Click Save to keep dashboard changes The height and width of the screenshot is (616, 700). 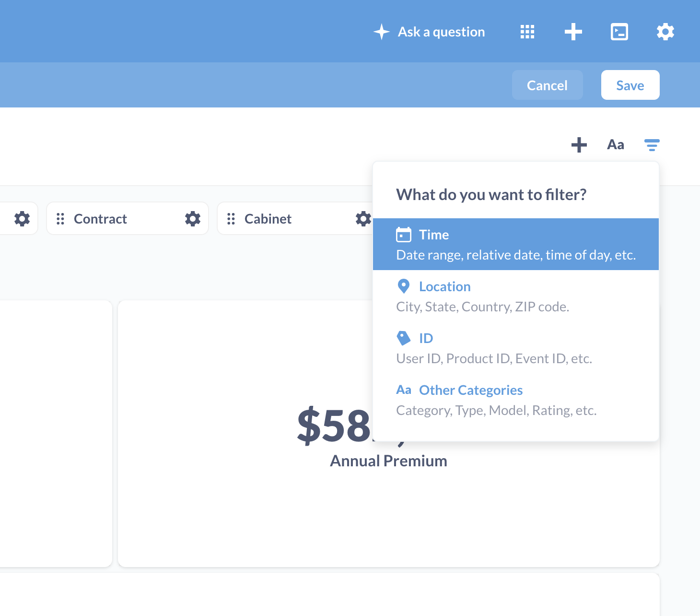click(630, 85)
